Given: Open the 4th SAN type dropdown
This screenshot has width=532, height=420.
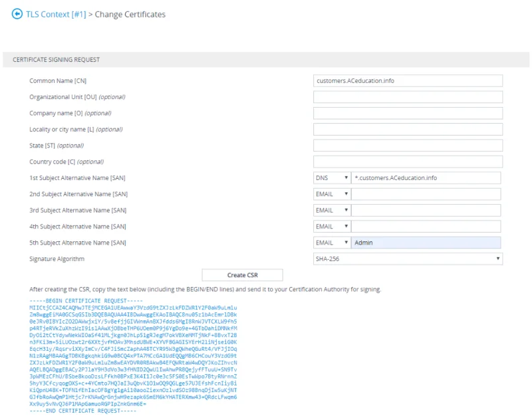Looking at the screenshot, I should point(332,227).
